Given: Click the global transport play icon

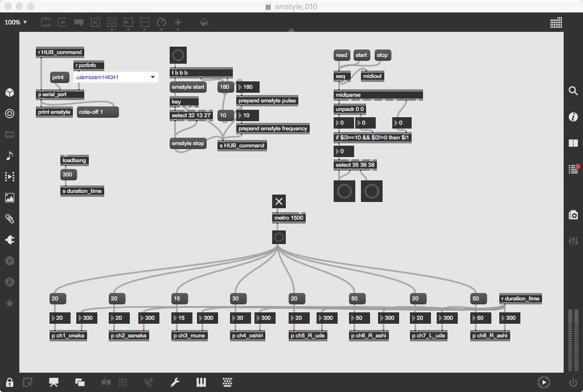Looking at the screenshot, I should coord(544,382).
